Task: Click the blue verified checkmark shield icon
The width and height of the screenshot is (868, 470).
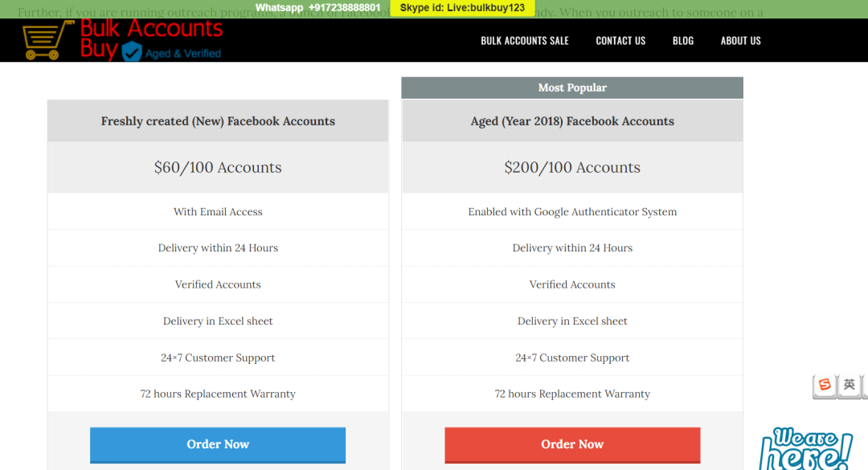Action: pyautogui.click(x=132, y=51)
